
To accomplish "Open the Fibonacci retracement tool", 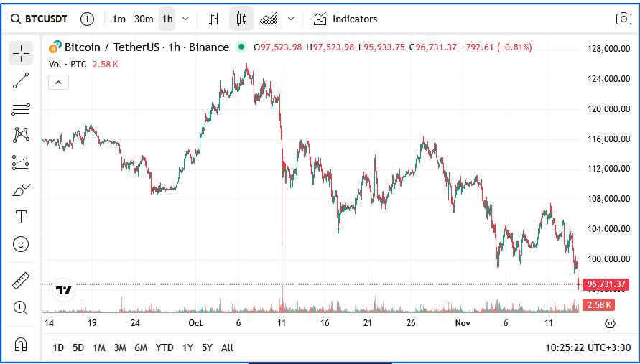I will click(21, 108).
